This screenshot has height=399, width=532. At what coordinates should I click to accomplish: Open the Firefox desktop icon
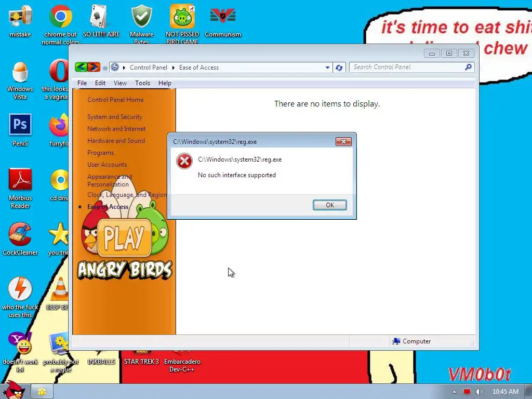coord(59,125)
